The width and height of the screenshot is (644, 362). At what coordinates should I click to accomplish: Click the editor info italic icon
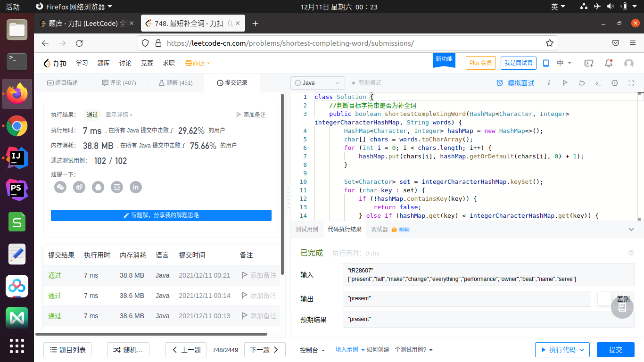[x=549, y=83]
